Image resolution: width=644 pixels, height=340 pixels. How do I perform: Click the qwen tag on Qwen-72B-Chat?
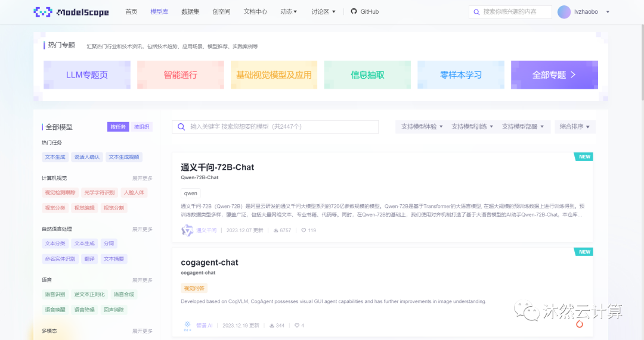(191, 193)
